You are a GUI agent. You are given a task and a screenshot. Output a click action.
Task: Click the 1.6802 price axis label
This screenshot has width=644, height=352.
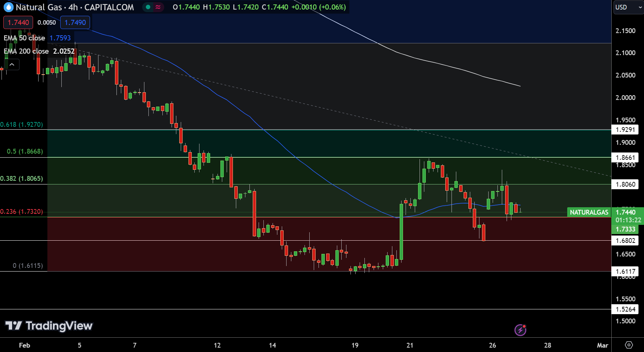coord(625,241)
